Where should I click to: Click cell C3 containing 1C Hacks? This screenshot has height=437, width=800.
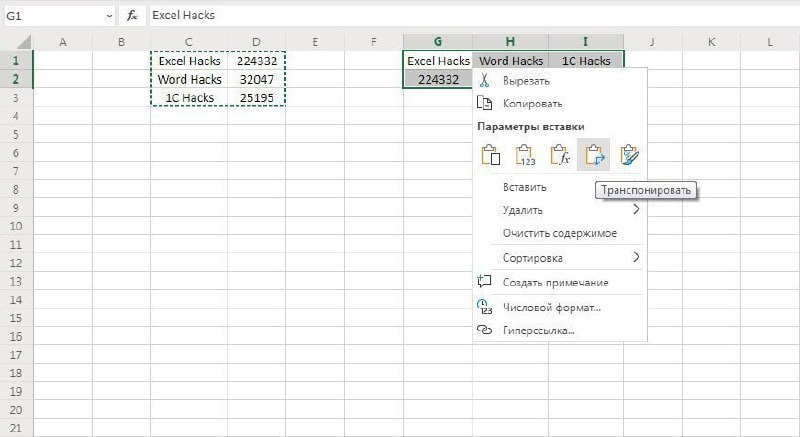tap(189, 97)
